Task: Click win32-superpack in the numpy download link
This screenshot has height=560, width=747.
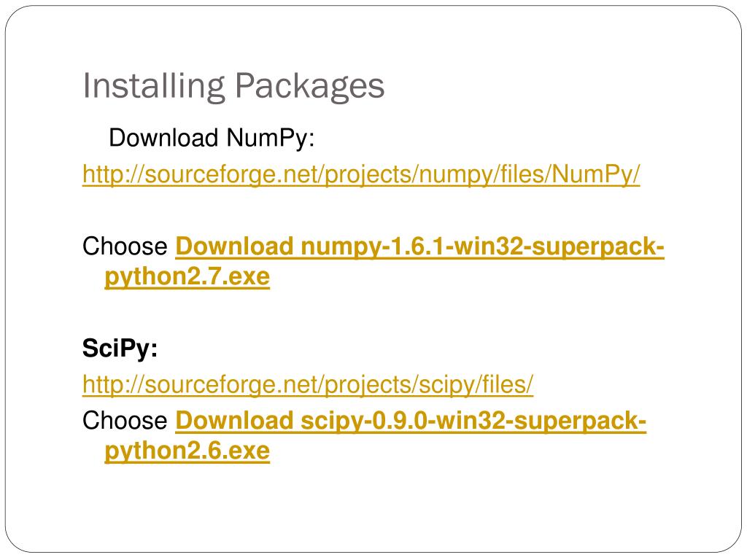Action: coord(555,246)
